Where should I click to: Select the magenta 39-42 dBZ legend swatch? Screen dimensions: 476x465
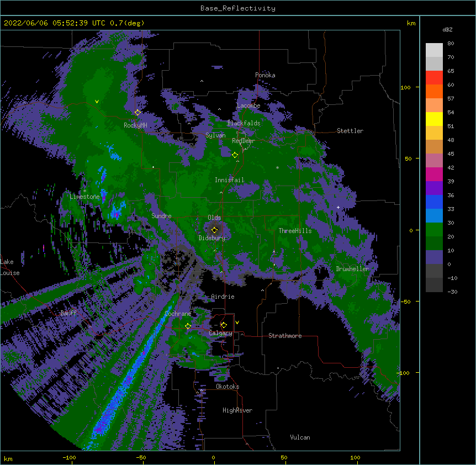tap(434, 174)
